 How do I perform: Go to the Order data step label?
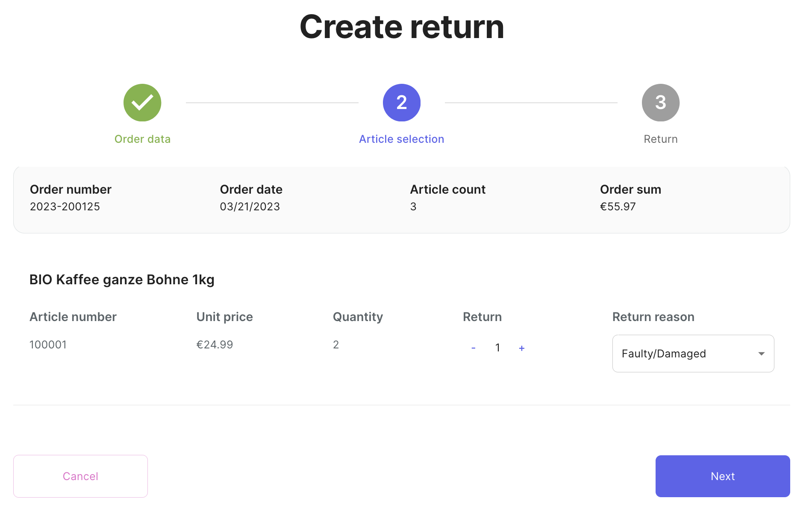click(x=142, y=139)
